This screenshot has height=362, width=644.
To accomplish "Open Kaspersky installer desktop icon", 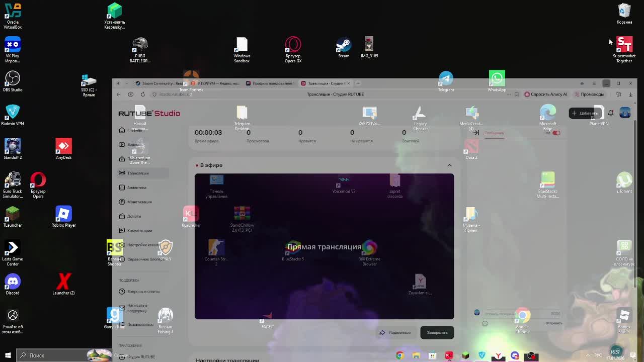I will (x=114, y=16).
